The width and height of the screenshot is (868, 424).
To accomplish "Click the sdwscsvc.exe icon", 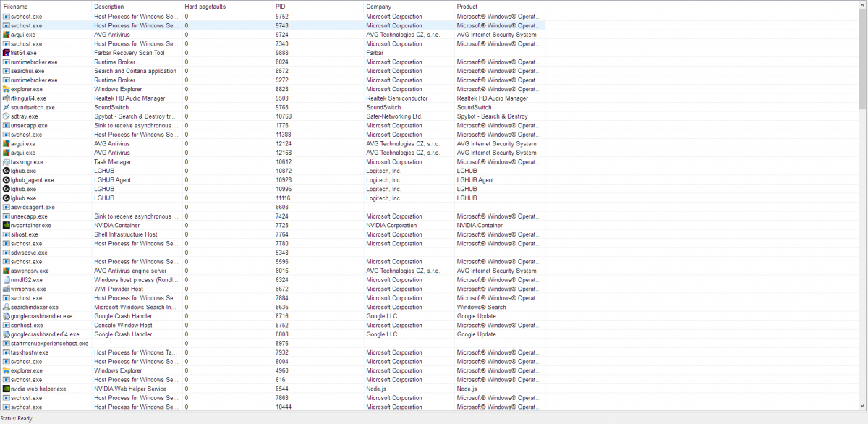I will [7, 253].
